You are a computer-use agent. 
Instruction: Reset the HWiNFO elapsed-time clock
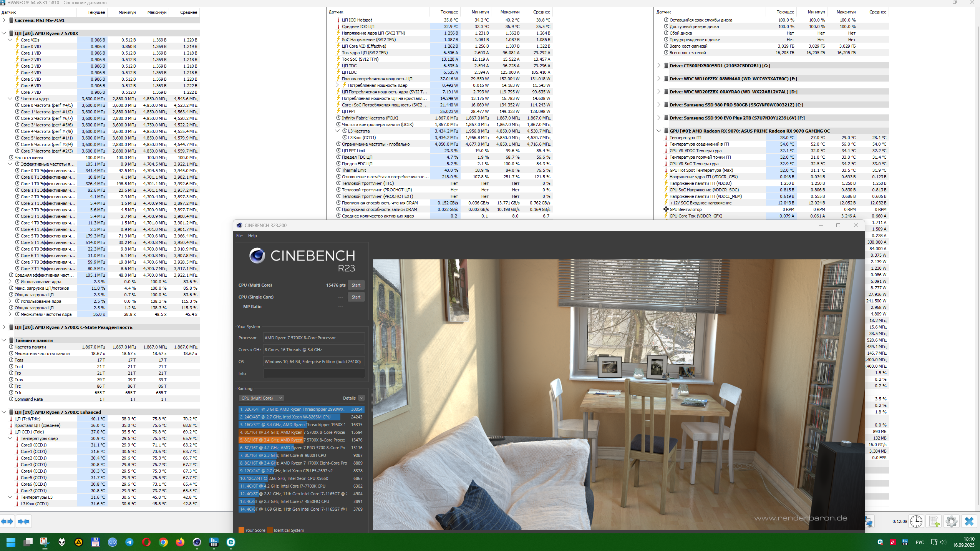[x=916, y=521]
